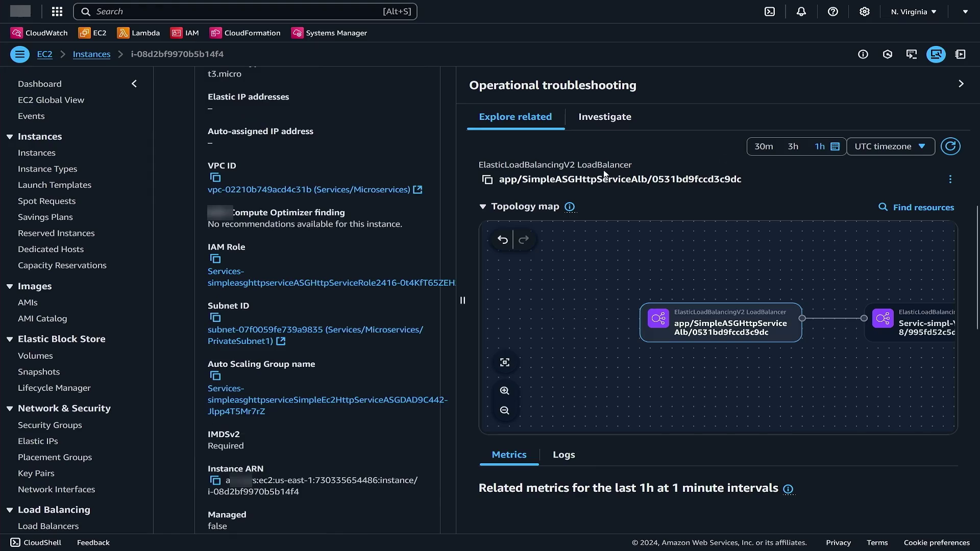Copy the VPC ID value
The height and width of the screenshot is (551, 980).
point(215,177)
